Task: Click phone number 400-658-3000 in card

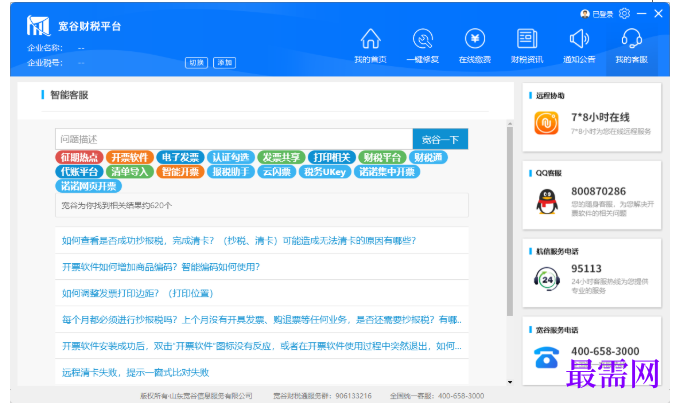Action: pyautogui.click(x=605, y=351)
